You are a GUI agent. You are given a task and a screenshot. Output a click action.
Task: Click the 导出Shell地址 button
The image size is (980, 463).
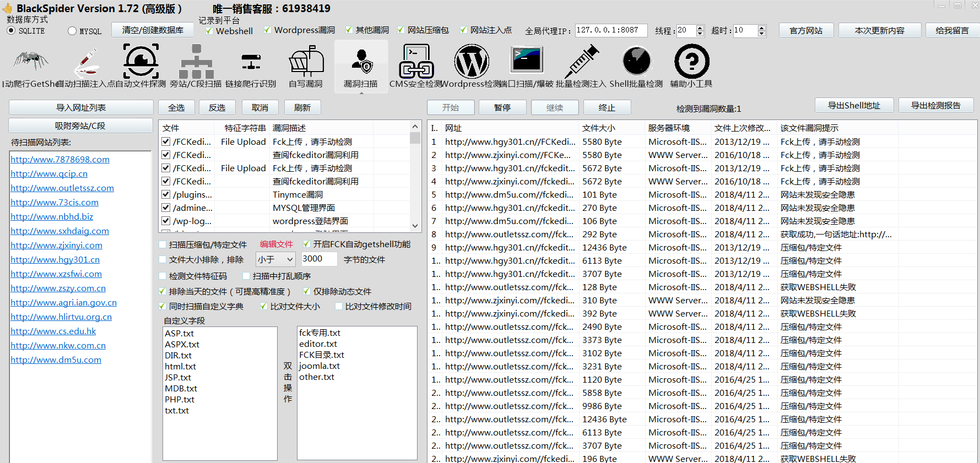[854, 105]
